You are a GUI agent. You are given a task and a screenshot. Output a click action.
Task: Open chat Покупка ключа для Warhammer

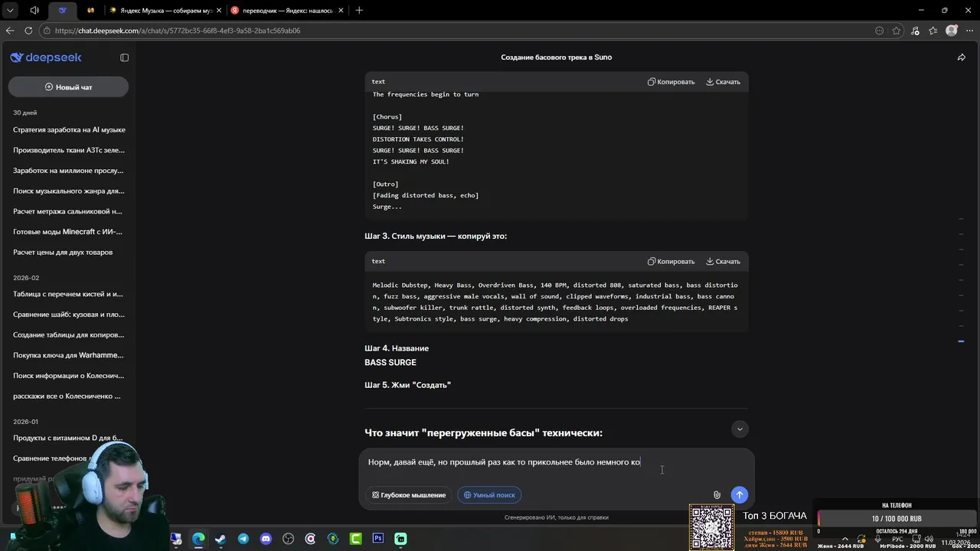69,355
